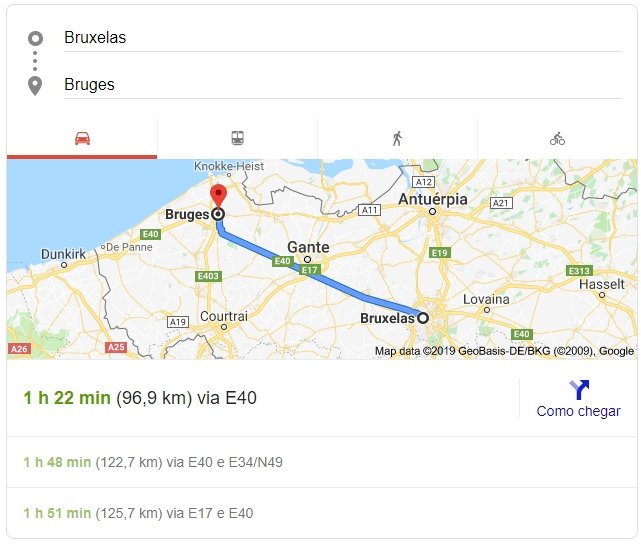Click the Bruxelas origin marker on map
Screen dimensions: 641x546
(422, 318)
